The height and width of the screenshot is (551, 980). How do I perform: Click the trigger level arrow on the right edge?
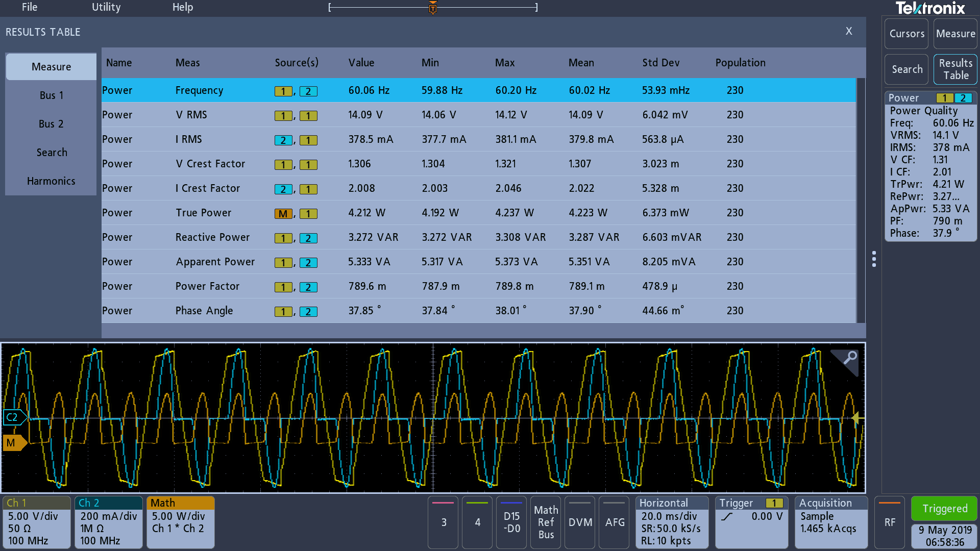pos(857,418)
